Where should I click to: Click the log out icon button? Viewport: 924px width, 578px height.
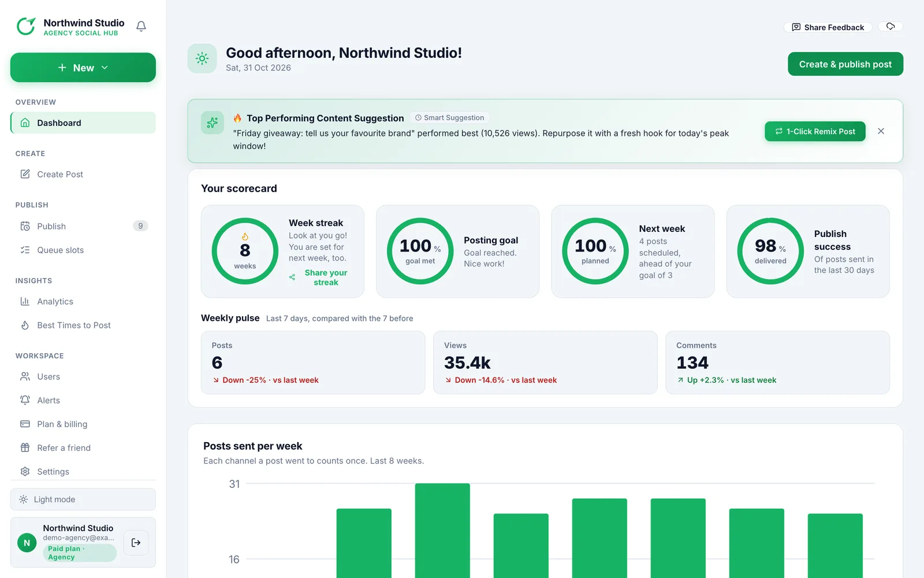136,542
